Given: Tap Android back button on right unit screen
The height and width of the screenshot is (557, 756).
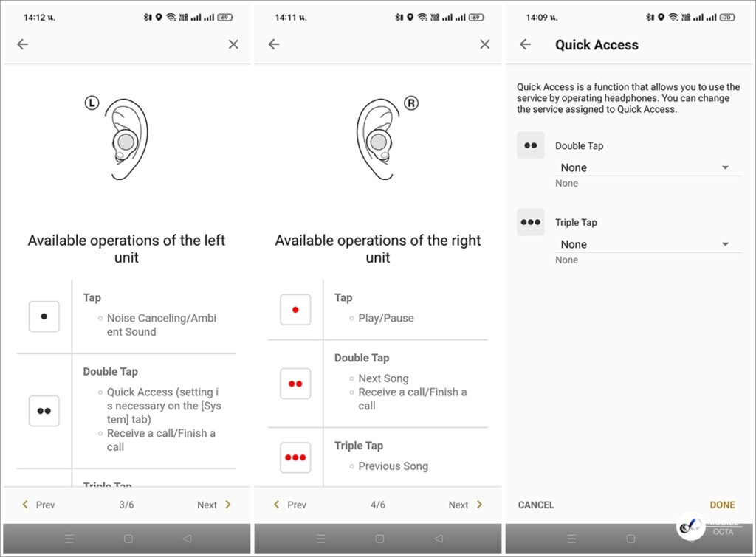Looking at the screenshot, I should [x=439, y=539].
